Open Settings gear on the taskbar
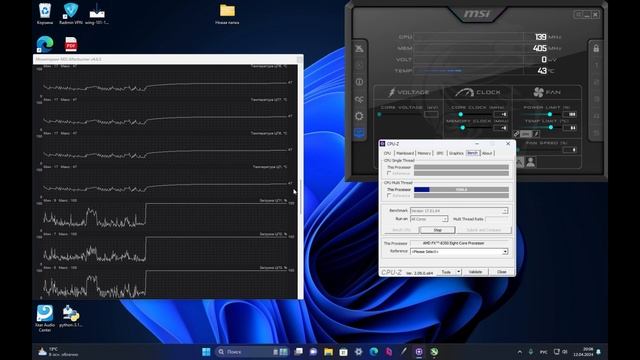This screenshot has width=640, height=360. click(x=358, y=352)
